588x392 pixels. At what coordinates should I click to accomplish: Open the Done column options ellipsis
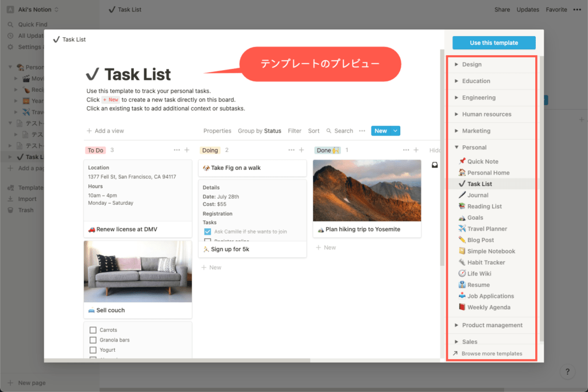(x=406, y=150)
